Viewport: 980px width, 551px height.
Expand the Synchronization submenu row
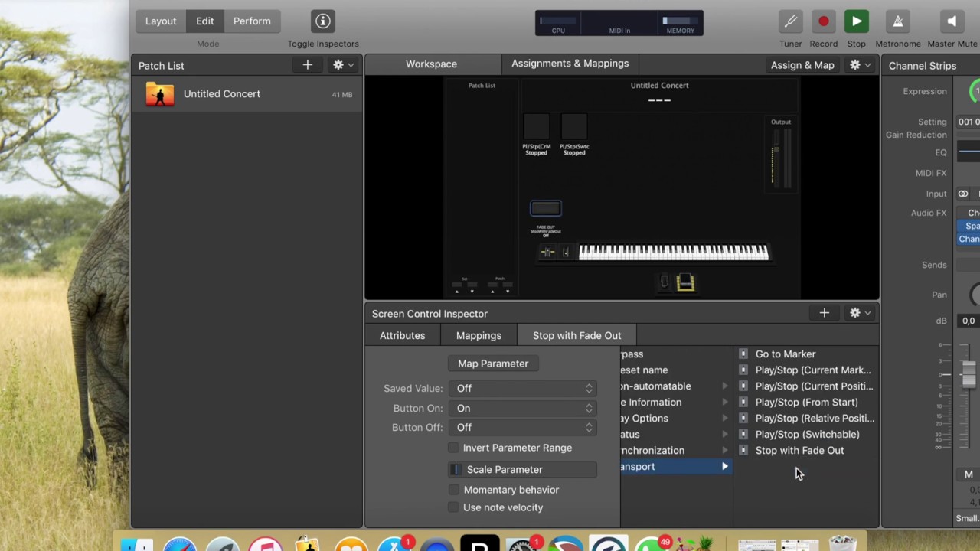(676, 450)
